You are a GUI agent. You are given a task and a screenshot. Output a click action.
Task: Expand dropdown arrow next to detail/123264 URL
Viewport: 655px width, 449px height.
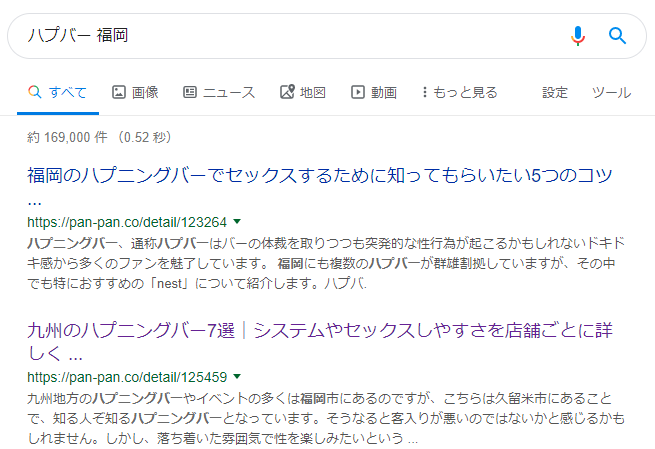237,221
